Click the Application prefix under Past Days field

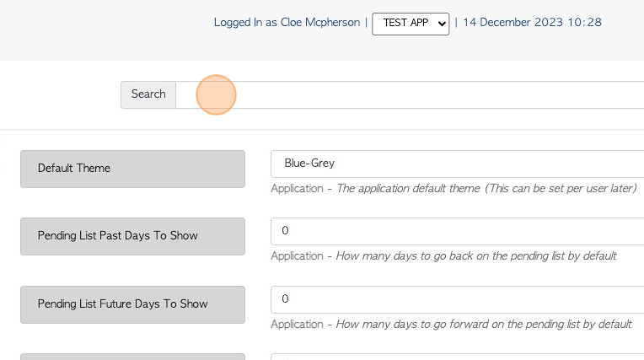pyautogui.click(x=297, y=256)
